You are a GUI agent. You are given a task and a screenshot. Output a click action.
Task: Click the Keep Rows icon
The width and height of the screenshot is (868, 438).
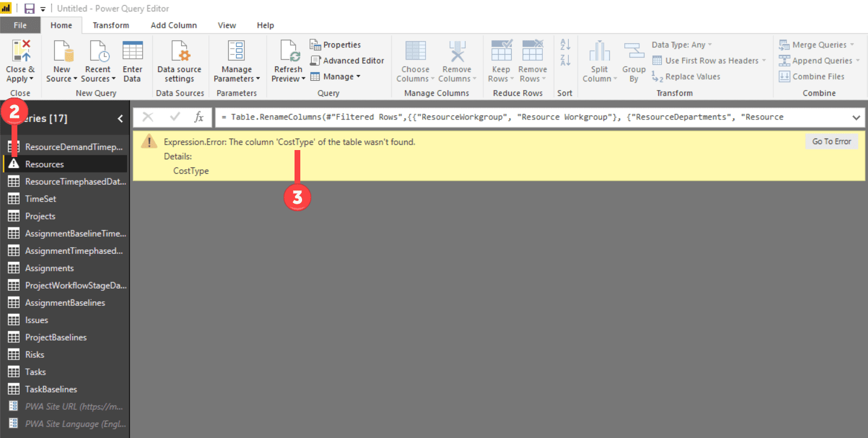pos(501,51)
